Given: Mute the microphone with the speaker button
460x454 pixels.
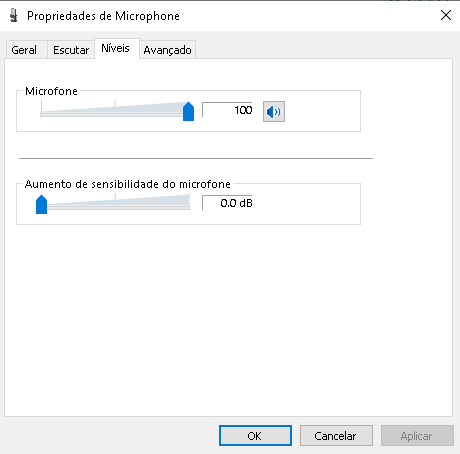Looking at the screenshot, I should [274, 111].
